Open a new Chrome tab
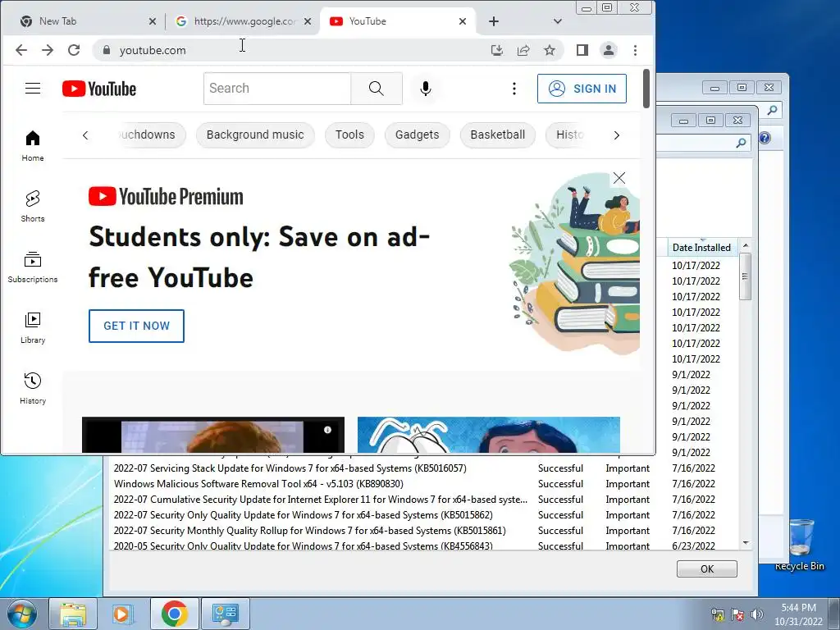The width and height of the screenshot is (840, 630). [x=493, y=21]
